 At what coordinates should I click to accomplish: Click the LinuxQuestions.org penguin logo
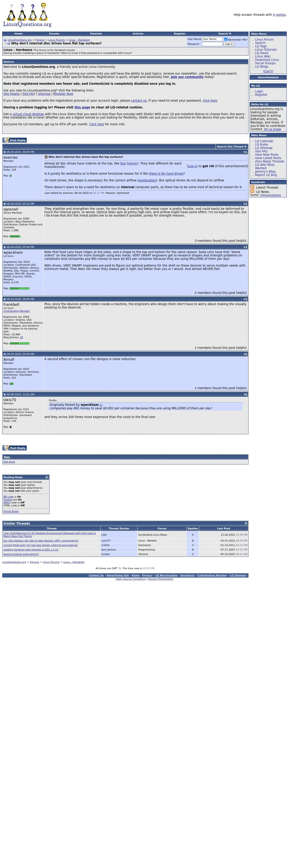click(x=27, y=15)
